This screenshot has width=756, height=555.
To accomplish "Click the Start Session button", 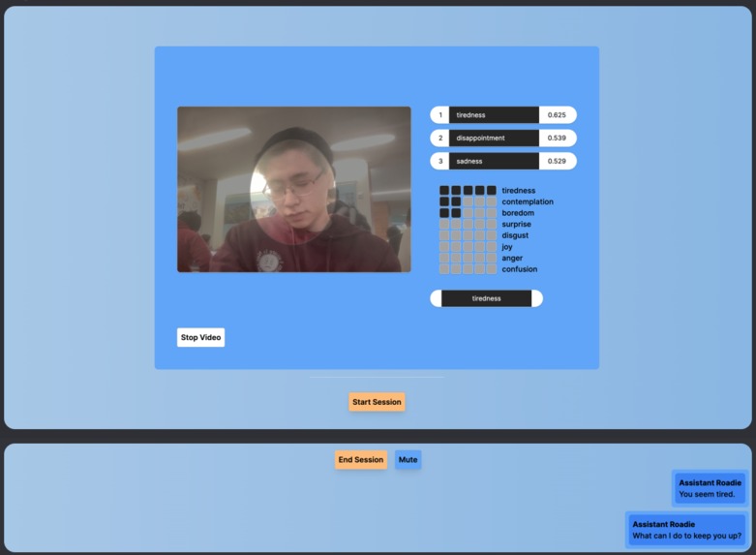I will pyautogui.click(x=377, y=402).
